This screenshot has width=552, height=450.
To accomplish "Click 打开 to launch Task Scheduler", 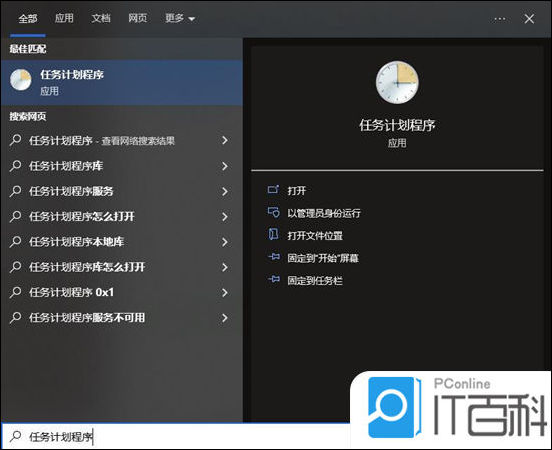I will point(297,190).
